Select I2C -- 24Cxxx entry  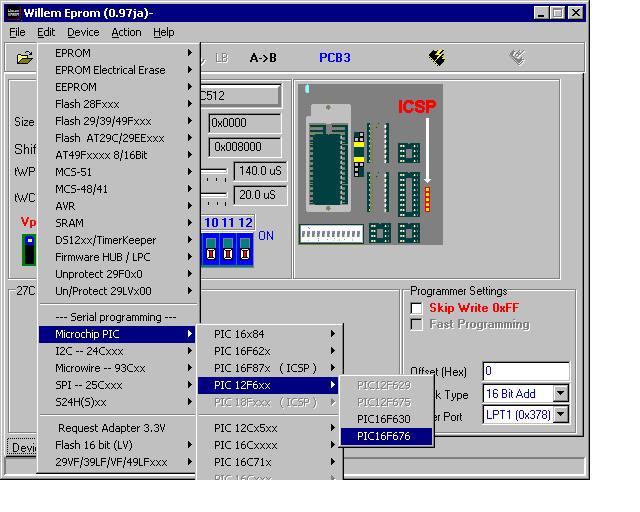tap(117, 351)
